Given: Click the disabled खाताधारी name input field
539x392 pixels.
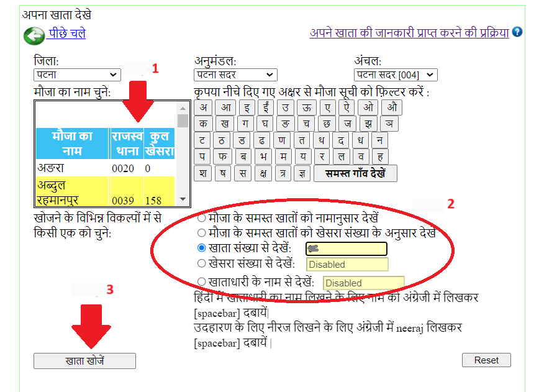Looking at the screenshot, I should tap(364, 283).
